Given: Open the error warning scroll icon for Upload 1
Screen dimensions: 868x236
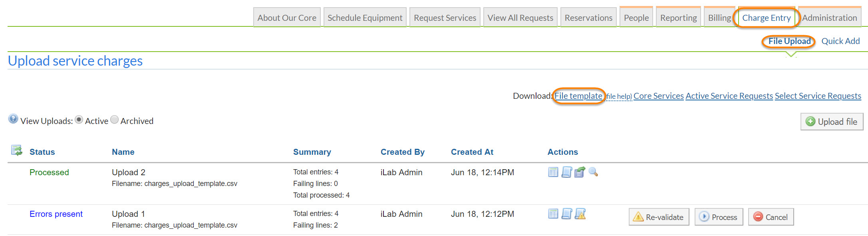Looking at the screenshot, I should (x=580, y=214).
